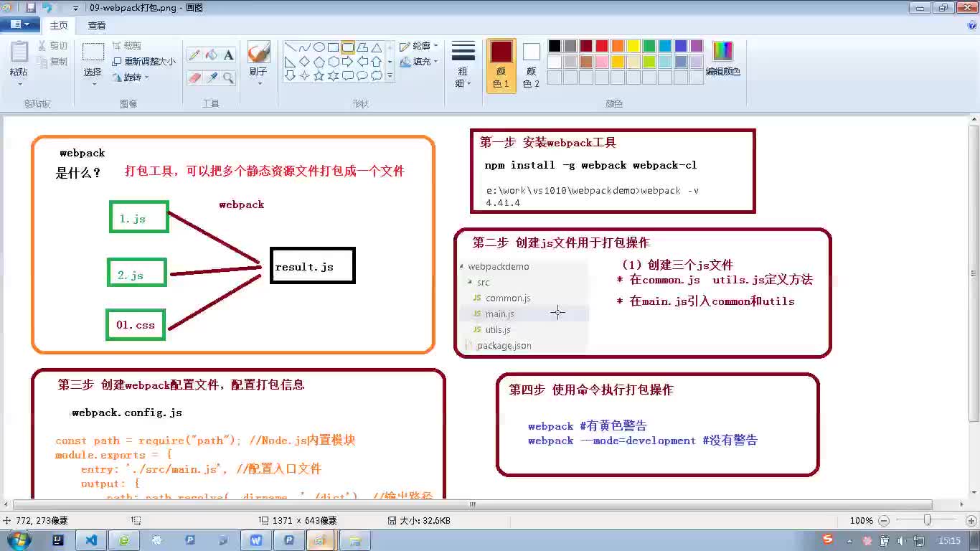
Task: Choose the Cloud callout shape
Action: 377,75
